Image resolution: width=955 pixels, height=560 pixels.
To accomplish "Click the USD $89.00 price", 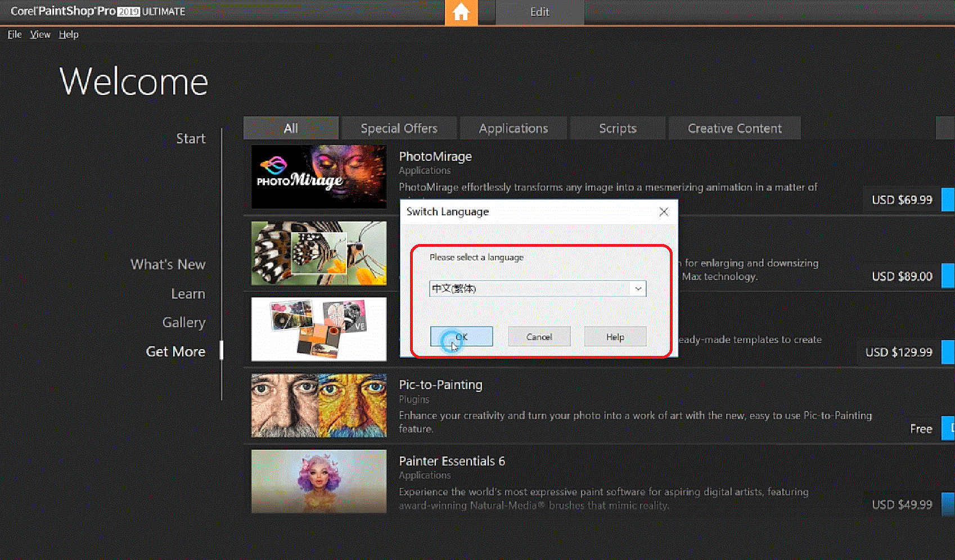I will [902, 276].
